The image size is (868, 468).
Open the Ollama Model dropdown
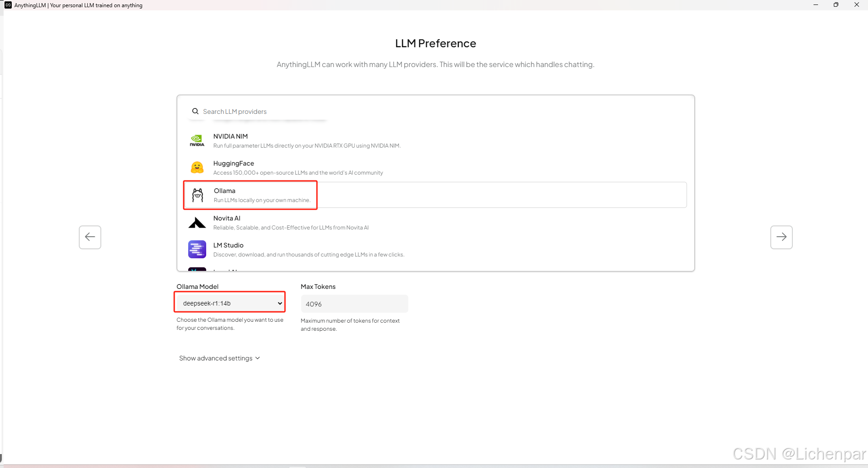coord(230,303)
